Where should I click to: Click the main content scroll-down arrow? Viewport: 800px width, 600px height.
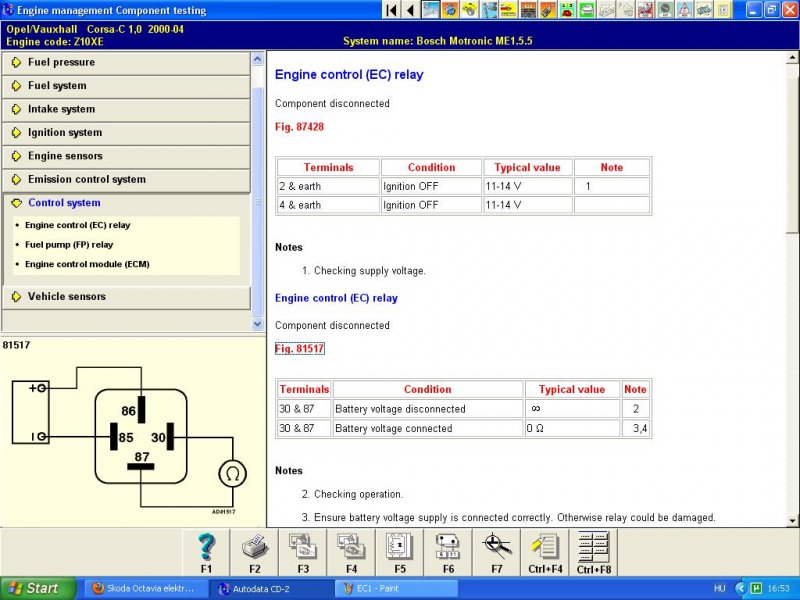pyautogui.click(x=793, y=521)
